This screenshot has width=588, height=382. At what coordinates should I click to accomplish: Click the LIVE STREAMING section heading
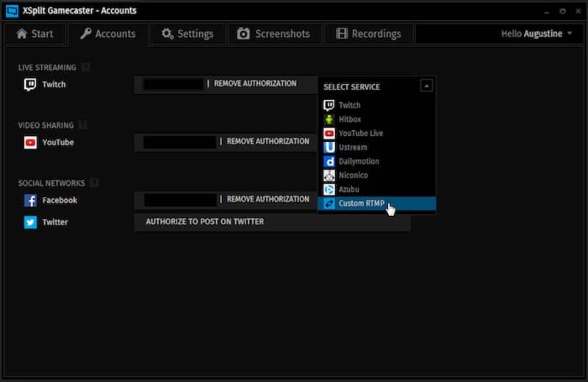coord(47,68)
